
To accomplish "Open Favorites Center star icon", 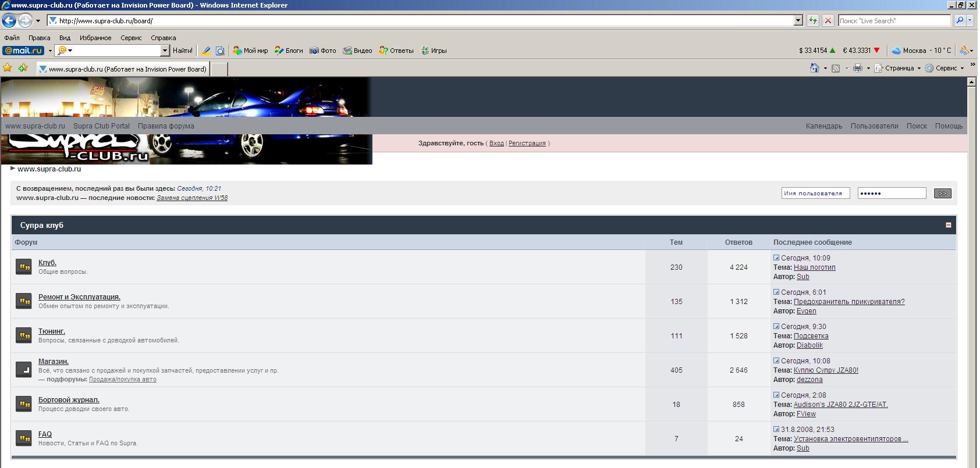I will click(x=8, y=69).
